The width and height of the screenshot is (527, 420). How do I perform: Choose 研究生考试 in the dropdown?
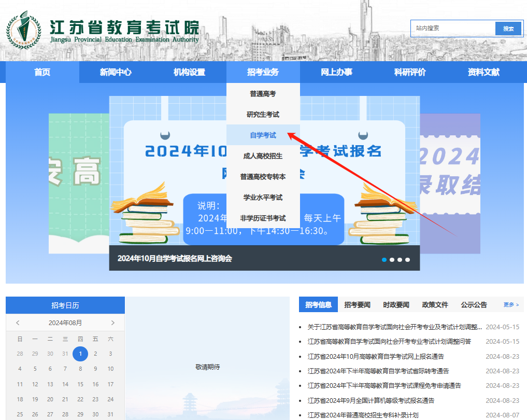click(x=263, y=115)
